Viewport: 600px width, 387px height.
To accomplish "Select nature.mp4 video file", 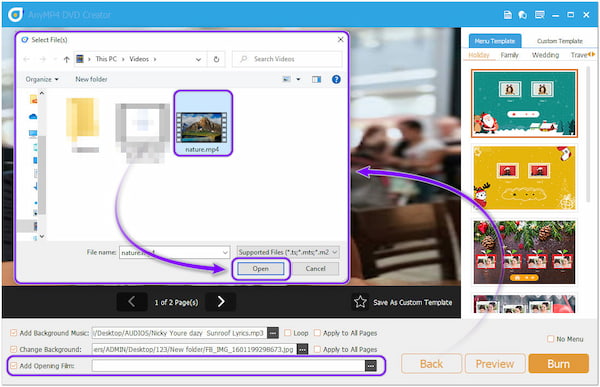I will point(203,123).
